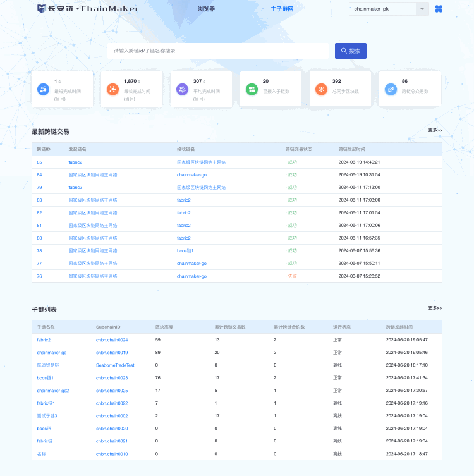Click the green connected subchains icon
This screenshot has height=476, width=474.
pyautogui.click(x=252, y=89)
